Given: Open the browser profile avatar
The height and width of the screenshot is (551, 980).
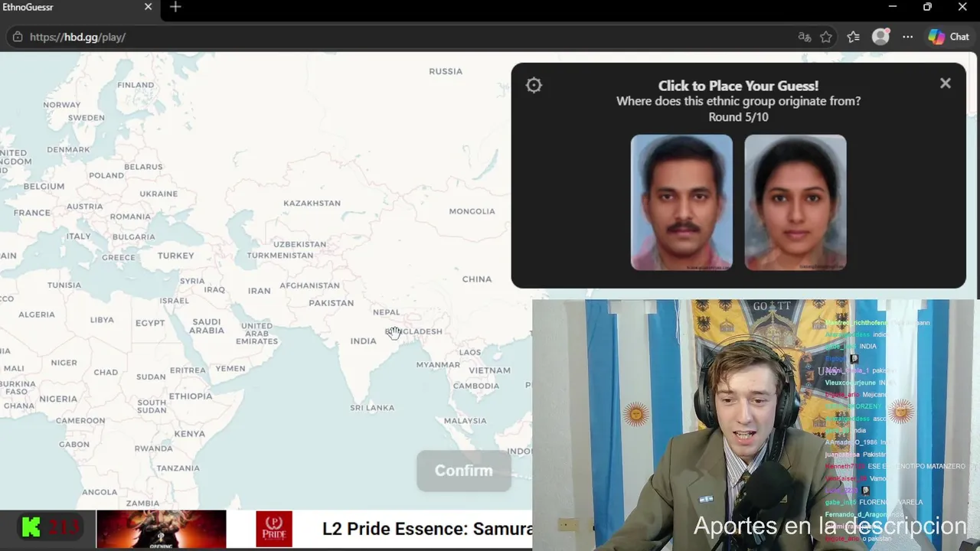Looking at the screenshot, I should tap(880, 37).
